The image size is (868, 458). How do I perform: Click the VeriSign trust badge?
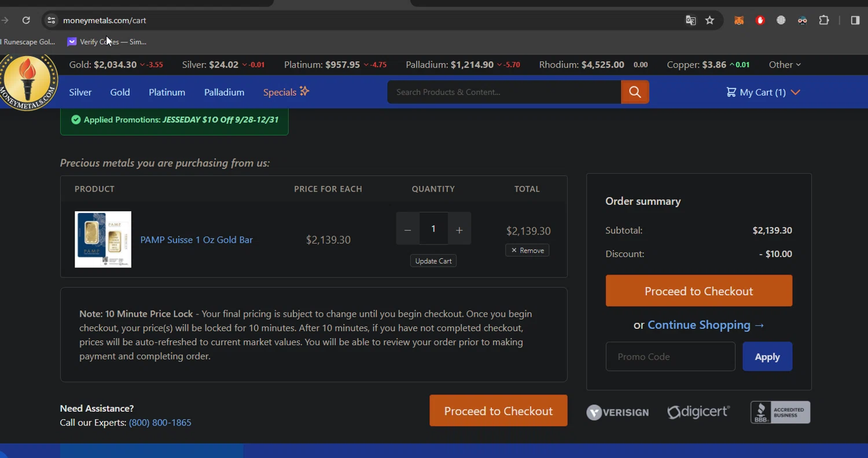pyautogui.click(x=617, y=412)
